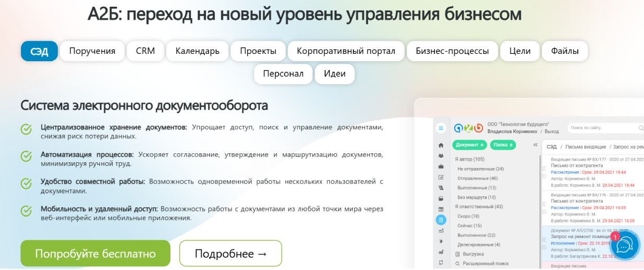The width and height of the screenshot is (644, 270).
Task: Click the green 'Попробуйте бесплатно' button
Action: pos(95,254)
